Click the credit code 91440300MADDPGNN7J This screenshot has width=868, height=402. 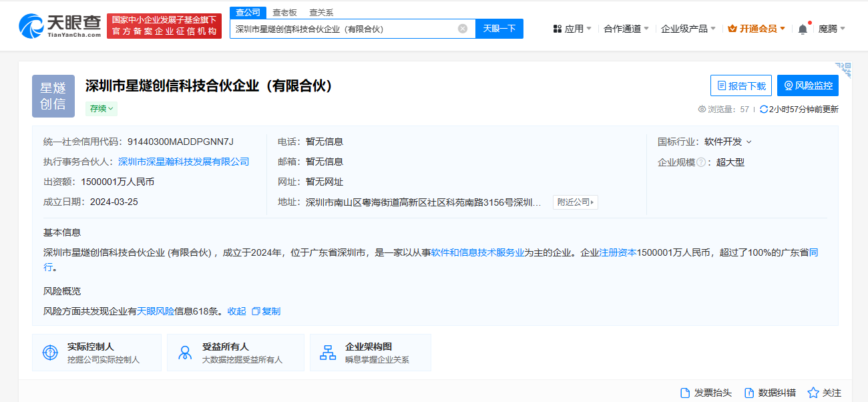pos(180,142)
